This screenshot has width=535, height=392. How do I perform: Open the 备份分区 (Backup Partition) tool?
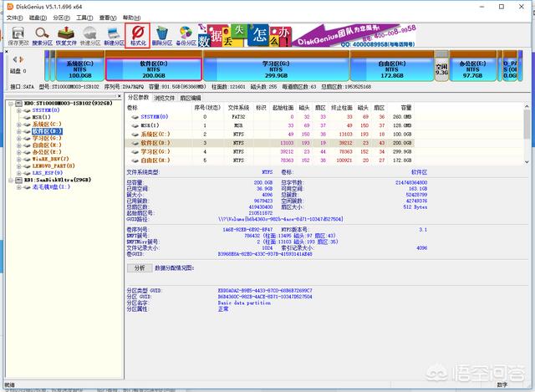(x=186, y=33)
